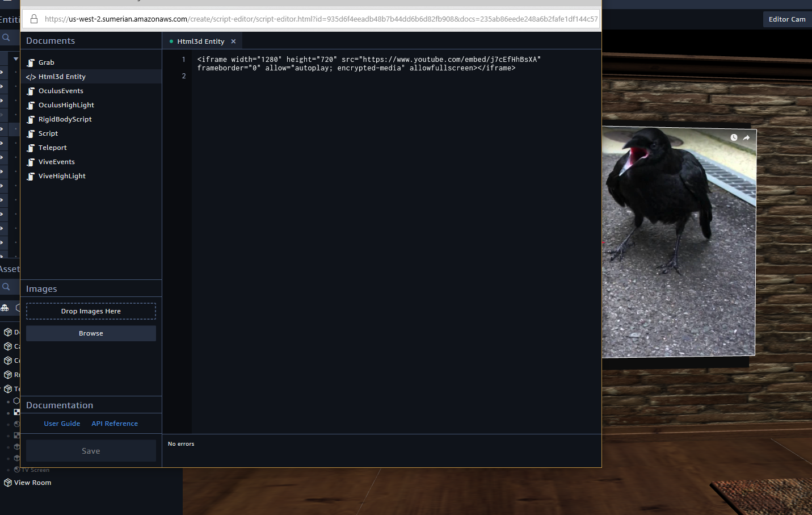Open the User Guide link
The height and width of the screenshot is (515, 812).
pyautogui.click(x=62, y=424)
